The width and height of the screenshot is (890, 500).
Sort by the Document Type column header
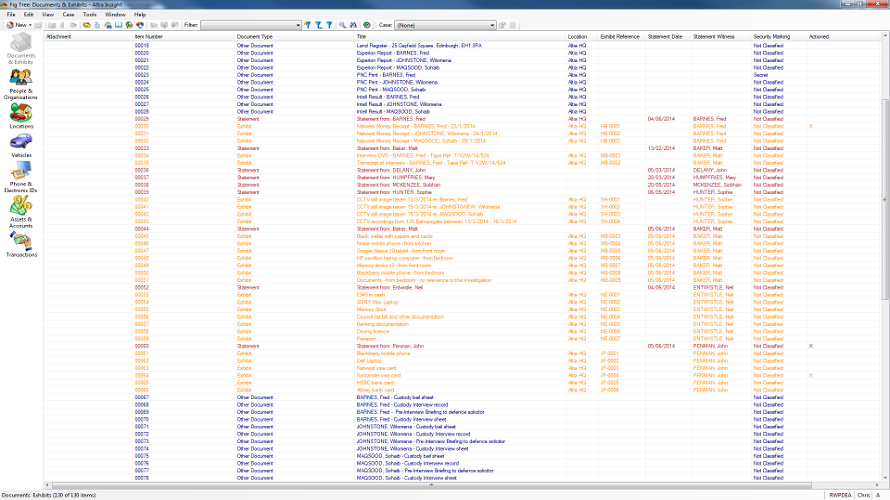(x=295, y=36)
